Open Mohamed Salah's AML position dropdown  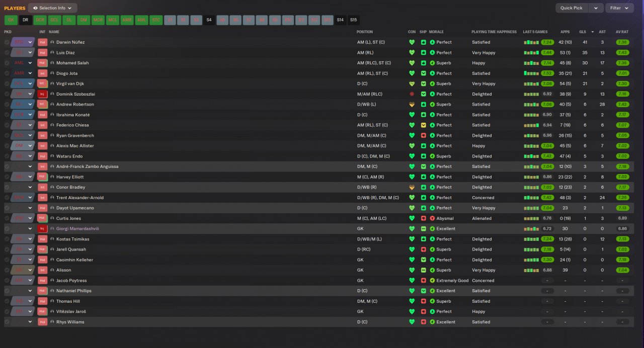pos(23,63)
